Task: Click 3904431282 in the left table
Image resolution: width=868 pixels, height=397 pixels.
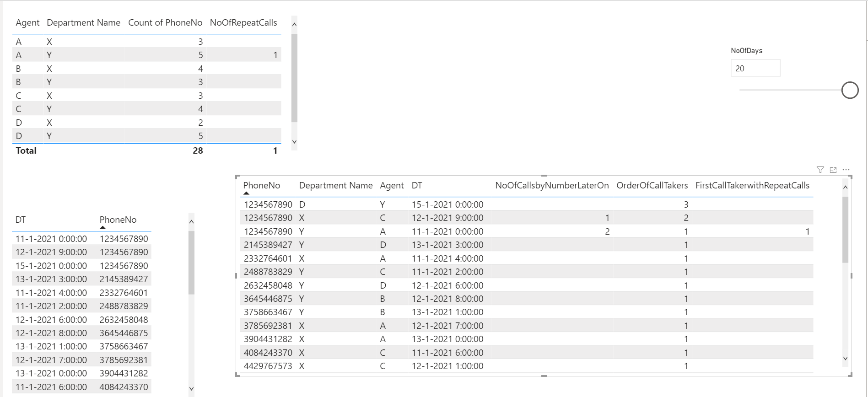Action: coord(124,373)
